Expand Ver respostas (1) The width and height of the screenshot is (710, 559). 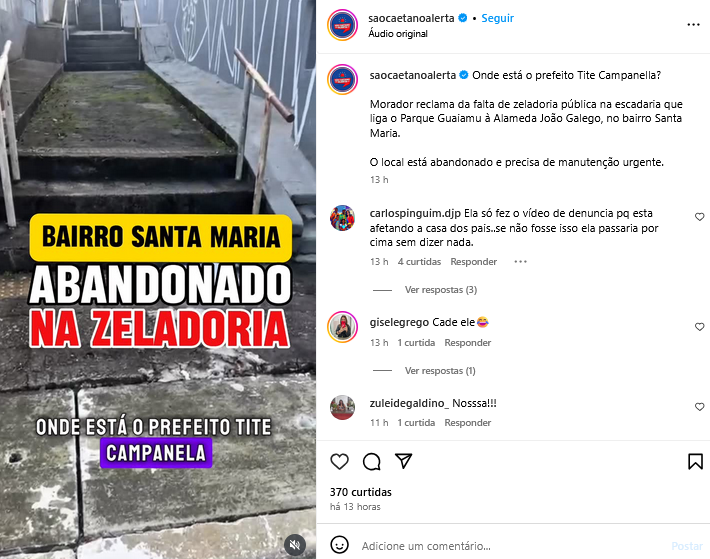click(440, 371)
